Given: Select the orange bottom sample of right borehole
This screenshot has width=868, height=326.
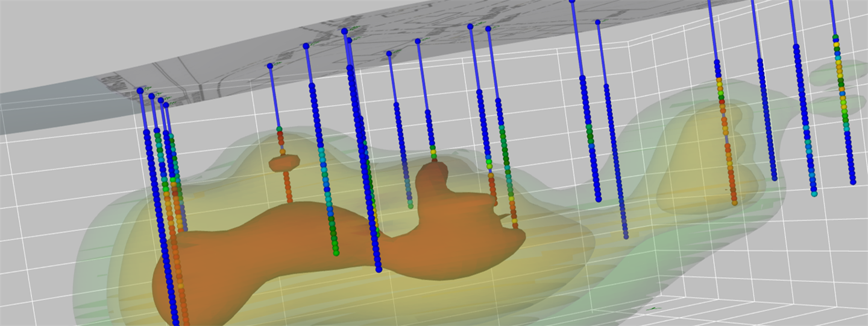Looking at the screenshot, I should (x=734, y=202).
